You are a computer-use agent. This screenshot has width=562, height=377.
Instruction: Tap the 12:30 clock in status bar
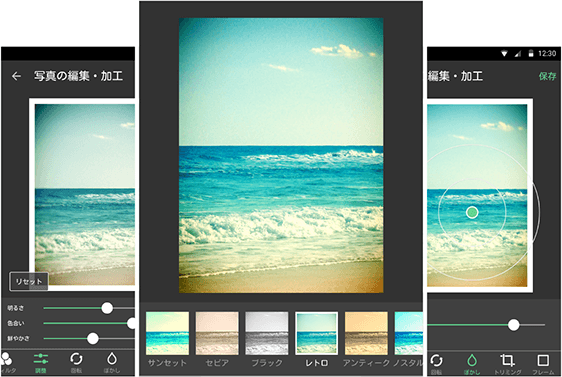coord(547,54)
